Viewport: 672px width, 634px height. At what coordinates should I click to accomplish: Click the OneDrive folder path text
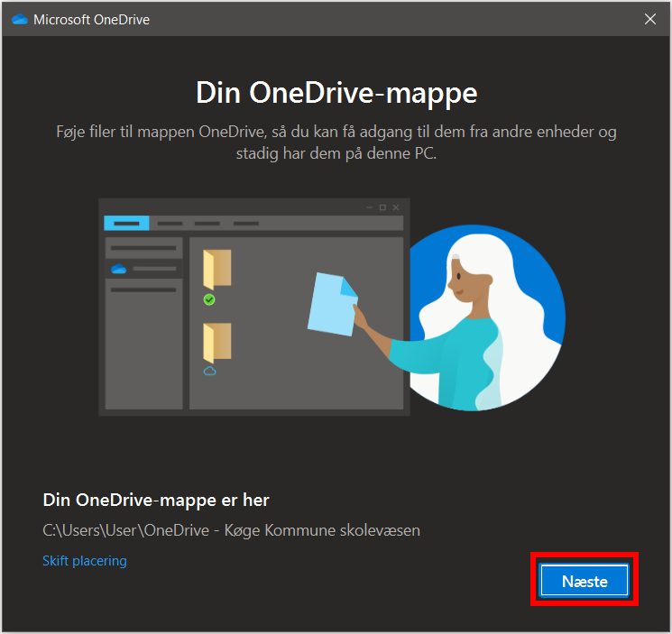[x=231, y=529]
